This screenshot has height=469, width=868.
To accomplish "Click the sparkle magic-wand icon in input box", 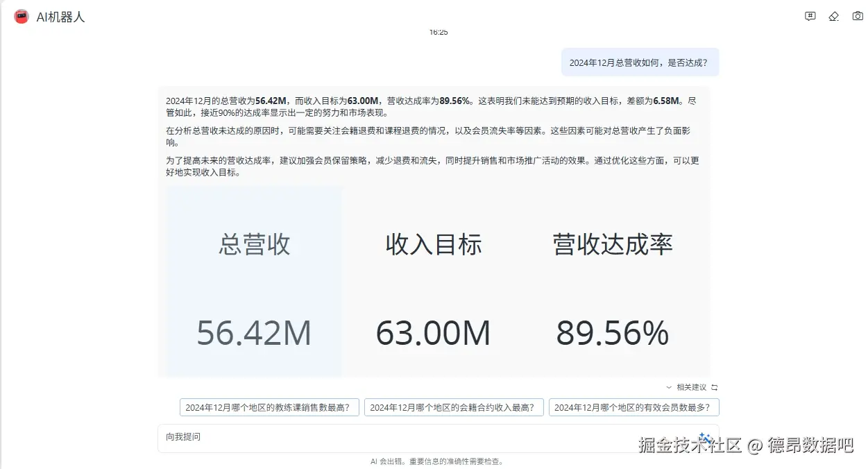I will [x=705, y=438].
